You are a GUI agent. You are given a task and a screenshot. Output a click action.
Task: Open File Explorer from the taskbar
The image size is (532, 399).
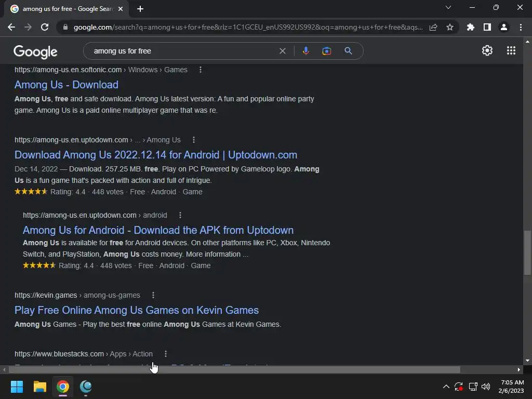click(x=39, y=387)
